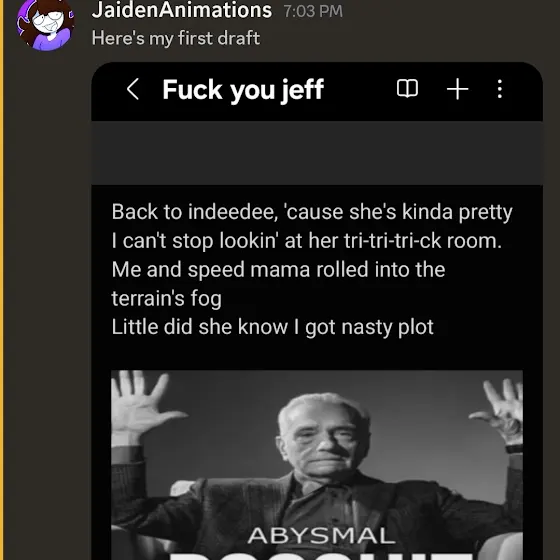Click the 'nasty plot' lyric line
This screenshot has width=560, height=560.
tap(272, 327)
